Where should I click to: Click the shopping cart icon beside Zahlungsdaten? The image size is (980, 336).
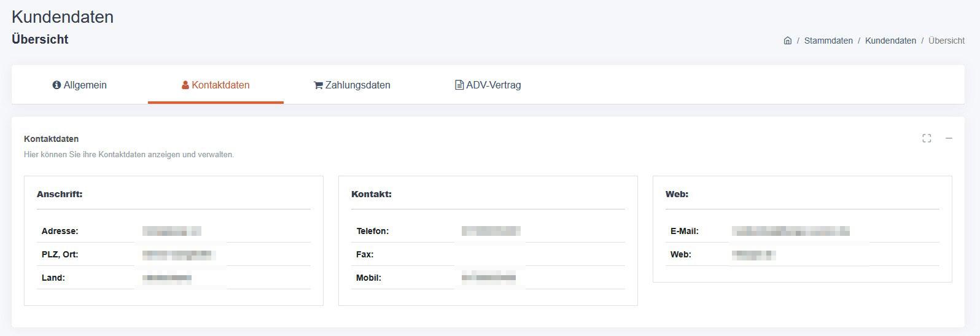point(318,85)
